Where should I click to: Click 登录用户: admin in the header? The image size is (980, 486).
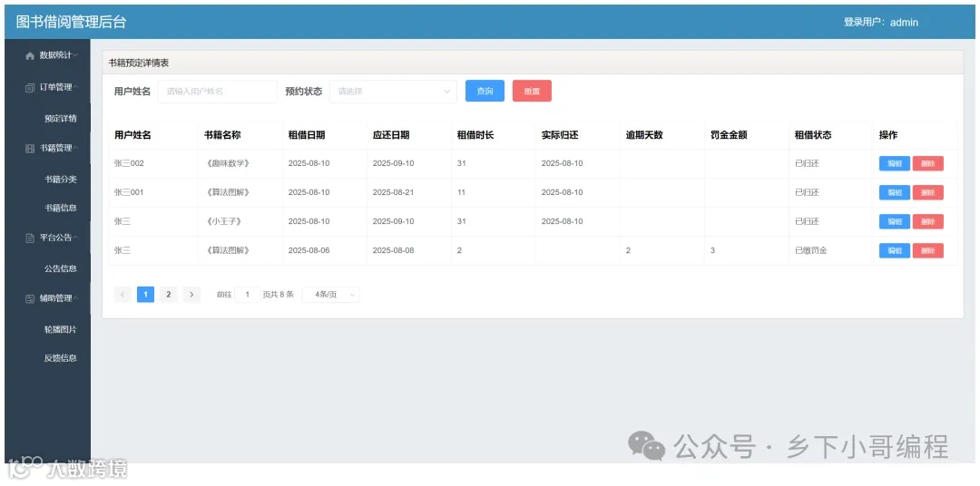coord(880,22)
